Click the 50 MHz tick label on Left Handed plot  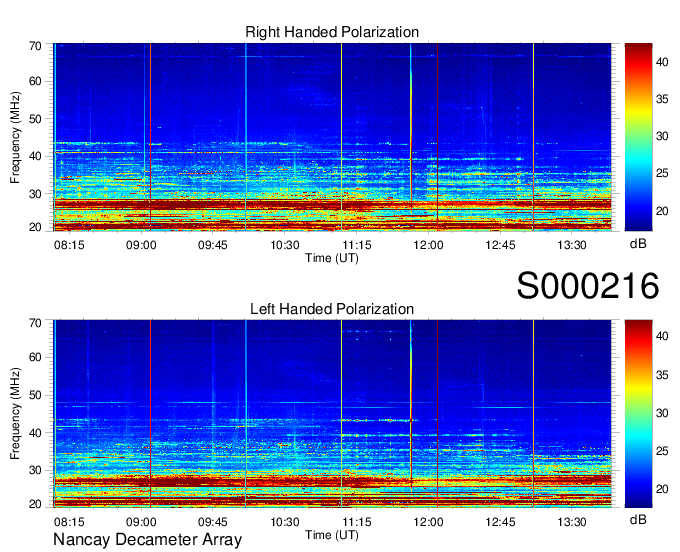click(35, 395)
